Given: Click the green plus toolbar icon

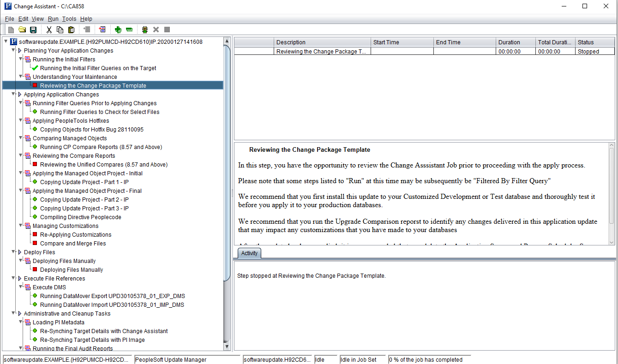Looking at the screenshot, I should (118, 30).
